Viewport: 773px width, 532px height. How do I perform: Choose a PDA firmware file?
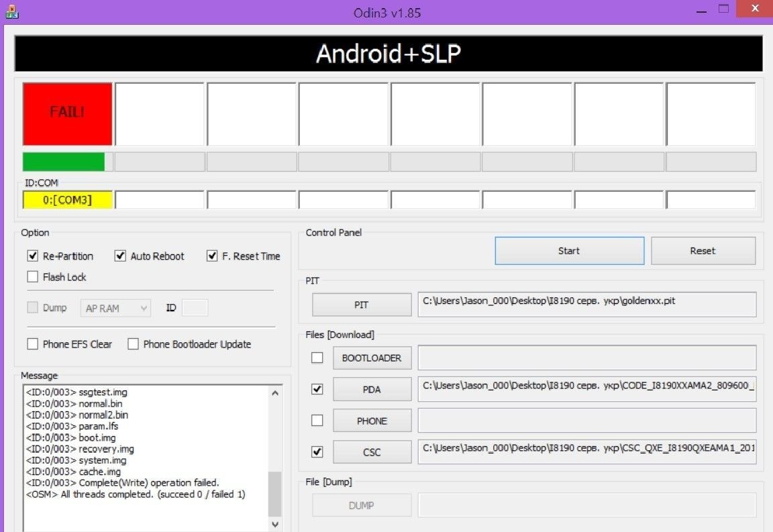pyautogui.click(x=372, y=390)
